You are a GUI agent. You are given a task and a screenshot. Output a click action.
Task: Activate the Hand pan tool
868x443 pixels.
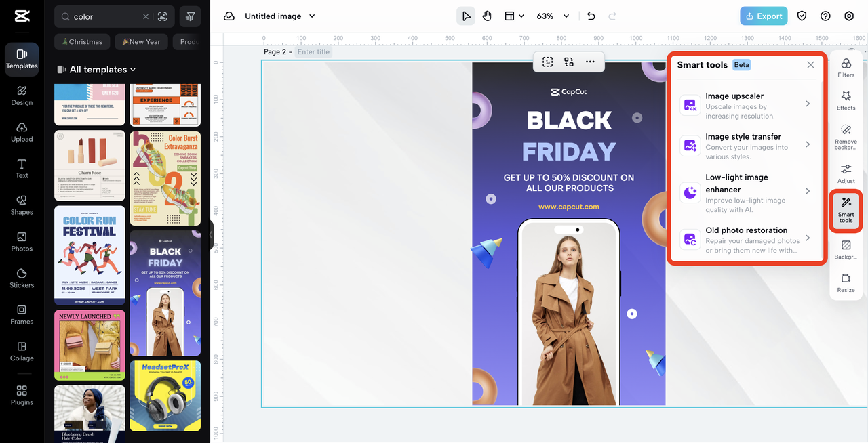(x=487, y=16)
